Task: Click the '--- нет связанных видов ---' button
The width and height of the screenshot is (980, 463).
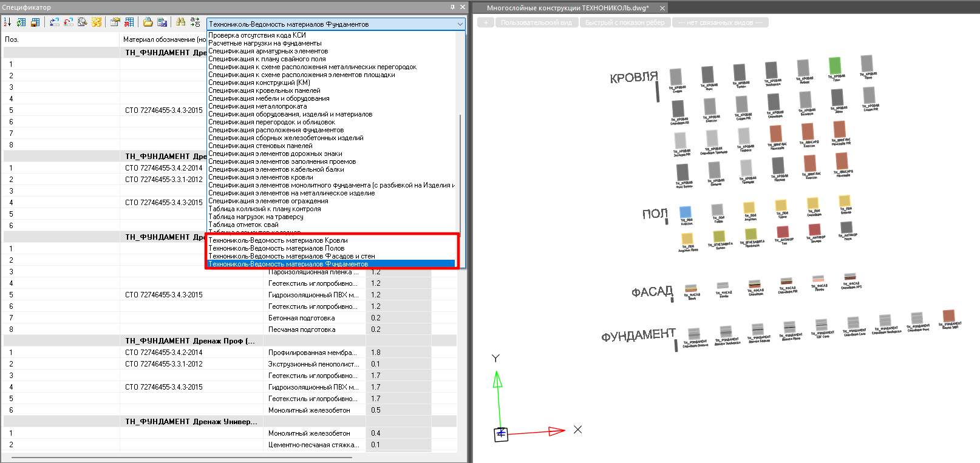Action: click(x=720, y=22)
